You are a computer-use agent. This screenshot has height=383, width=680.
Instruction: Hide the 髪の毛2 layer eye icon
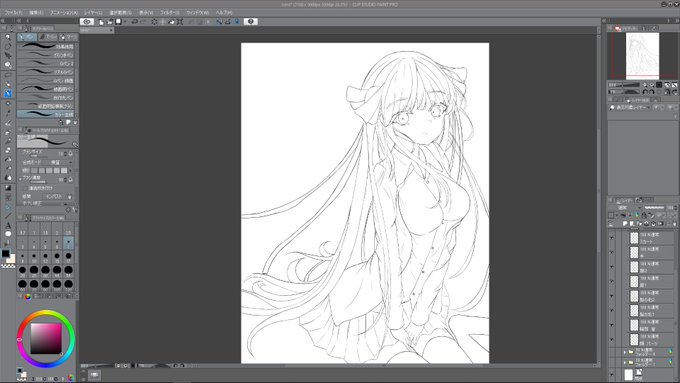pos(611,296)
